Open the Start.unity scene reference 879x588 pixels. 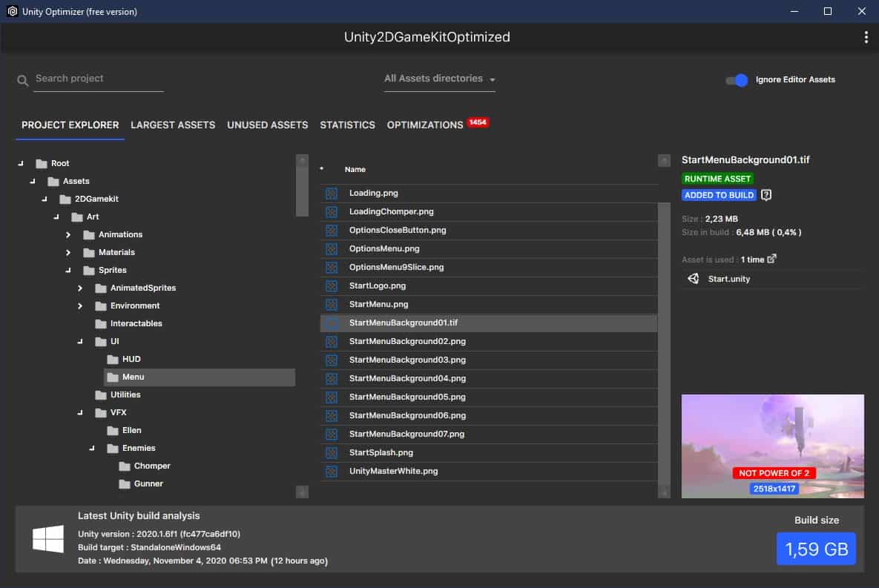point(728,279)
